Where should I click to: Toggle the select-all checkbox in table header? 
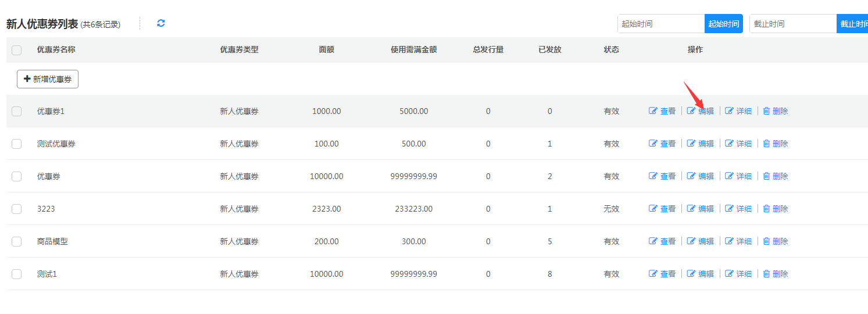coord(16,50)
